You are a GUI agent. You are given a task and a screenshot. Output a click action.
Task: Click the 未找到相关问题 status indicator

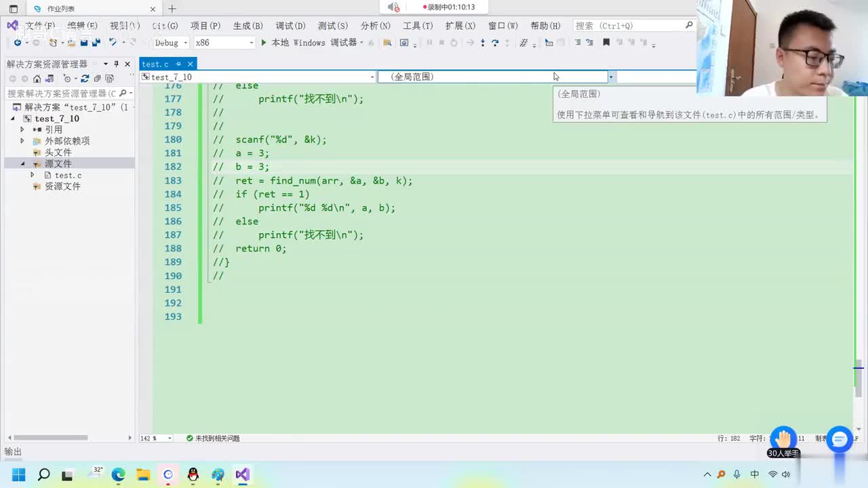pos(213,439)
